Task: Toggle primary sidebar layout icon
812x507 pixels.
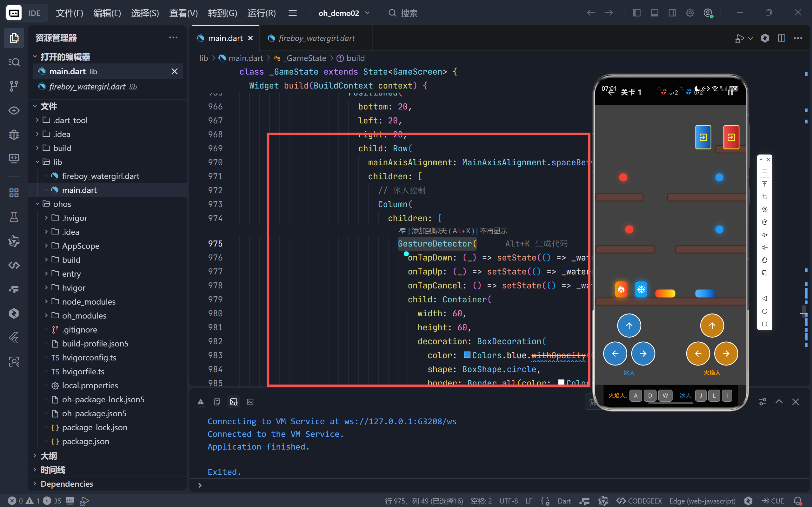Action: 636,13
